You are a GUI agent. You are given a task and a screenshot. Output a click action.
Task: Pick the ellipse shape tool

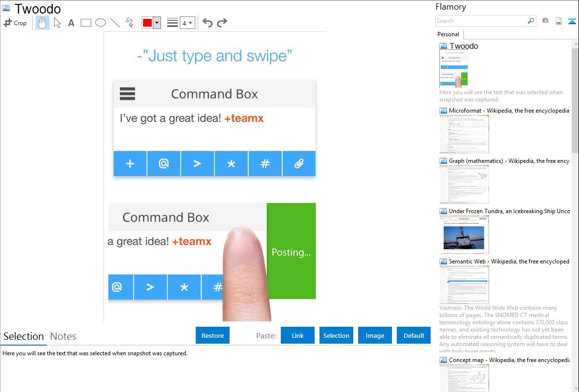[x=101, y=23]
